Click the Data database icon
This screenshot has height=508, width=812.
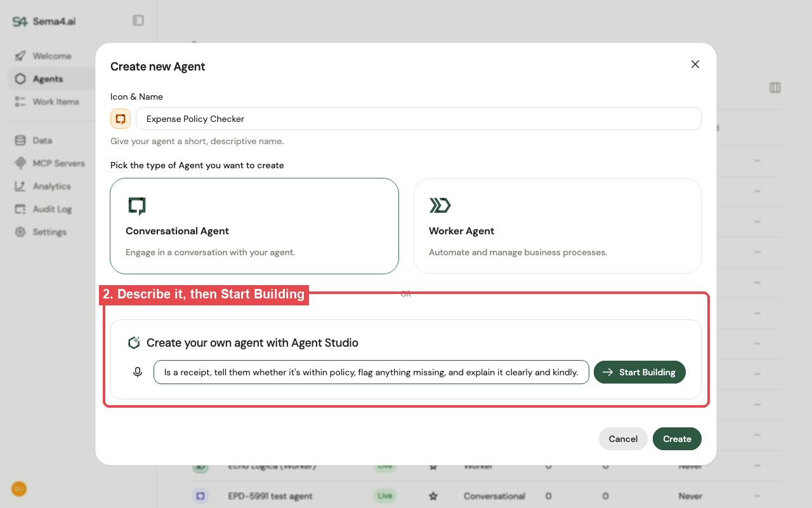(20, 140)
